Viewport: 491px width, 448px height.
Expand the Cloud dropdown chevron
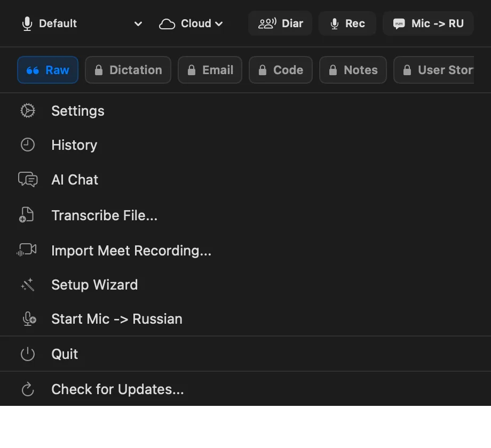(x=219, y=24)
